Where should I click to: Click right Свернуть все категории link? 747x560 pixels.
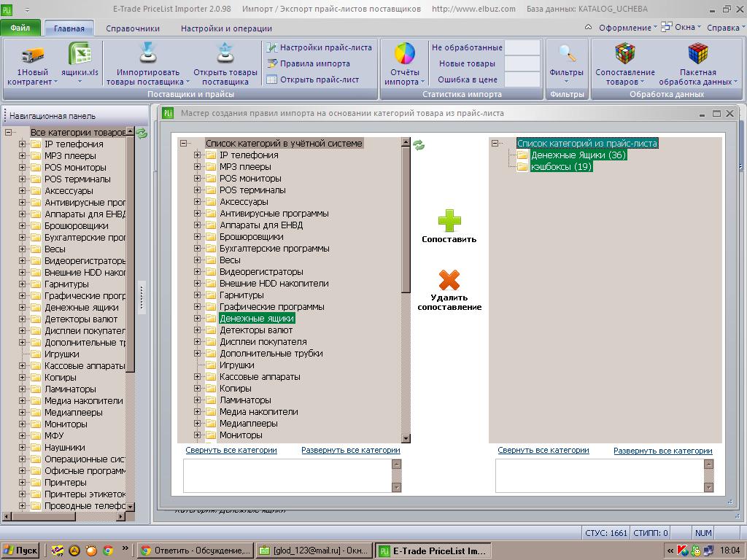543,450
